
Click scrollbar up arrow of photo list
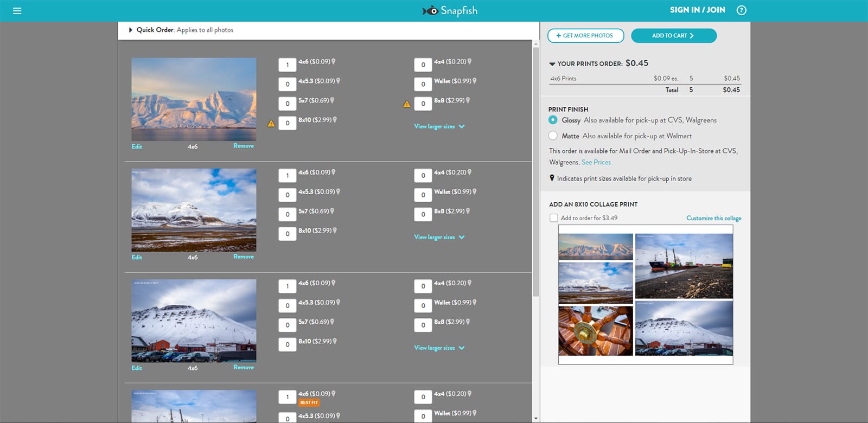click(x=536, y=43)
